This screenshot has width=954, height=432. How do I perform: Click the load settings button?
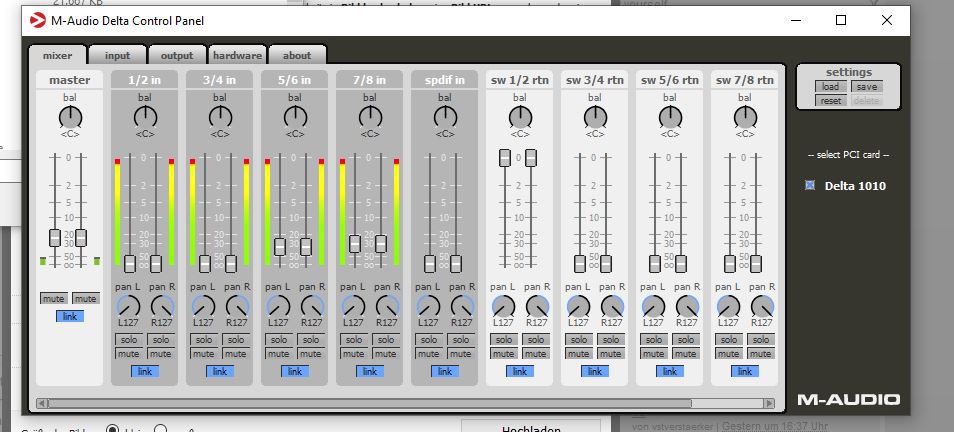(830, 87)
